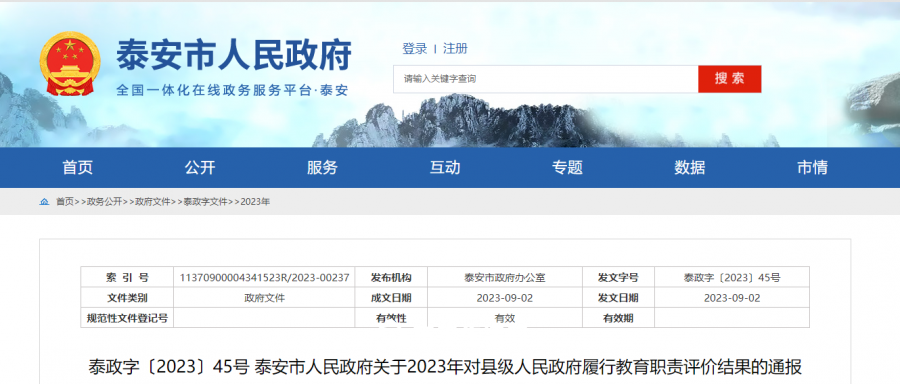Open the 互动 navigation tab
900x384 pixels.
(x=445, y=168)
